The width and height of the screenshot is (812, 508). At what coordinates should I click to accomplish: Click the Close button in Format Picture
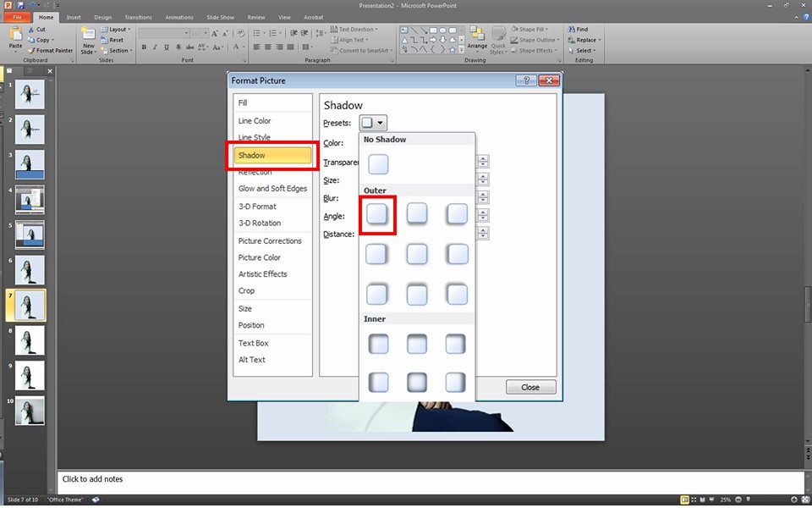[530, 387]
